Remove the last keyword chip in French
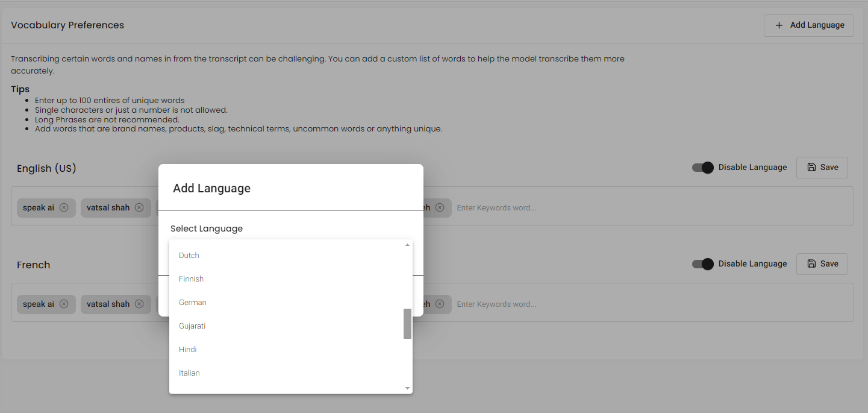Viewport: 868px width, 413px height. pos(440,304)
